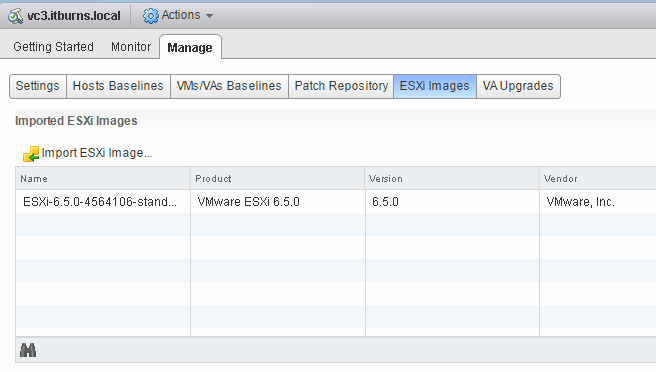Click the Import ESXi Image... link

click(x=97, y=153)
